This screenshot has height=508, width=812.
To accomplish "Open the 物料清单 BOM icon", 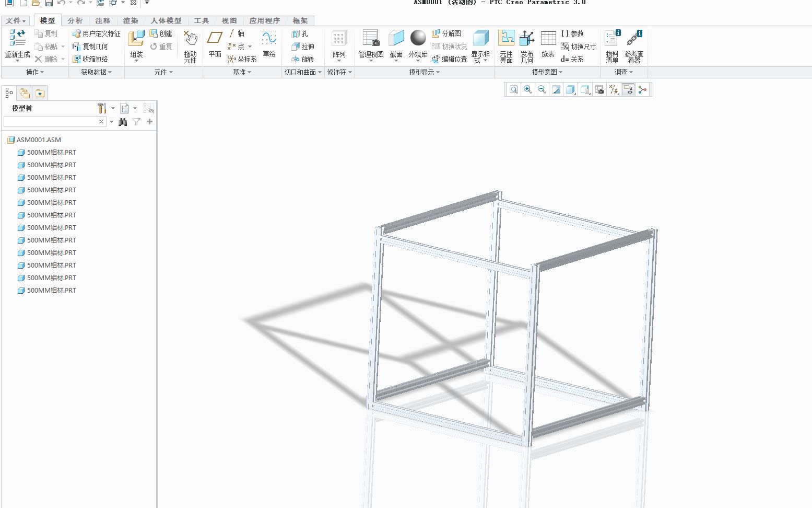I will point(611,44).
